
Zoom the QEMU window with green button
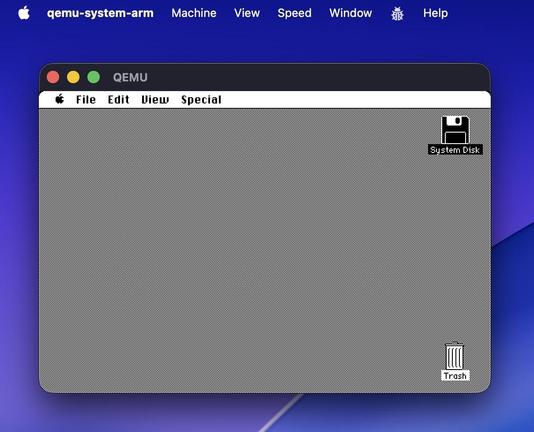tap(94, 77)
